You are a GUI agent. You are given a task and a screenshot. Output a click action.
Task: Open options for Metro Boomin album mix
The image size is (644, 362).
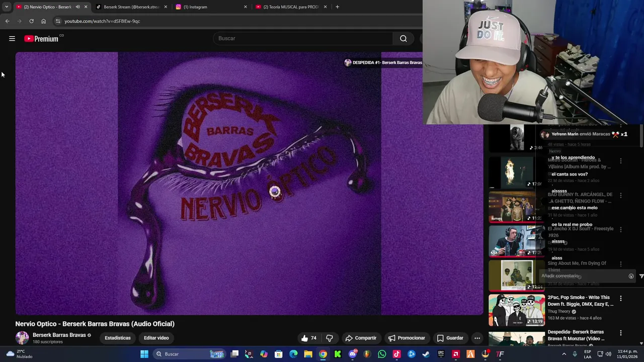(620, 161)
